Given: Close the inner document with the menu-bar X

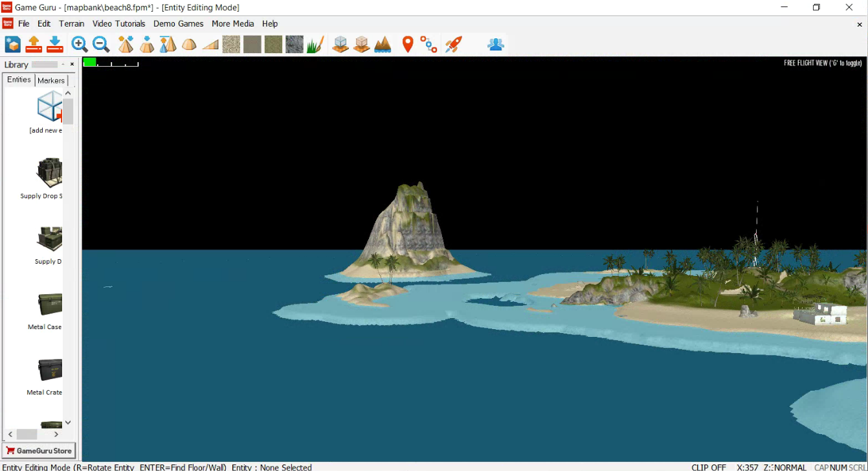Looking at the screenshot, I should coord(860,24).
